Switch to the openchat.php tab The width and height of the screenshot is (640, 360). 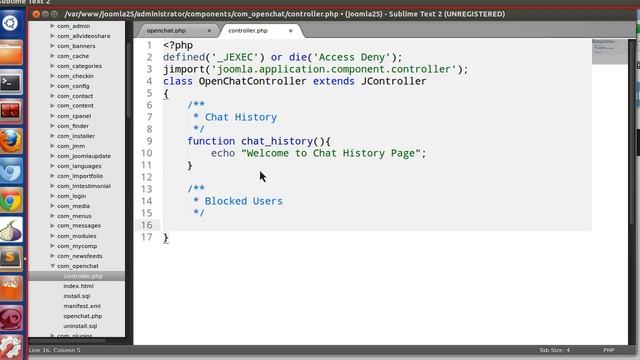tap(166, 31)
